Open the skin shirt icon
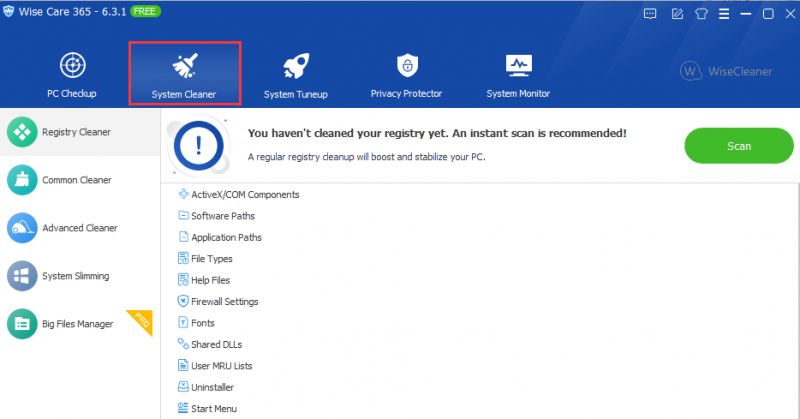The image size is (800, 419). (x=702, y=14)
